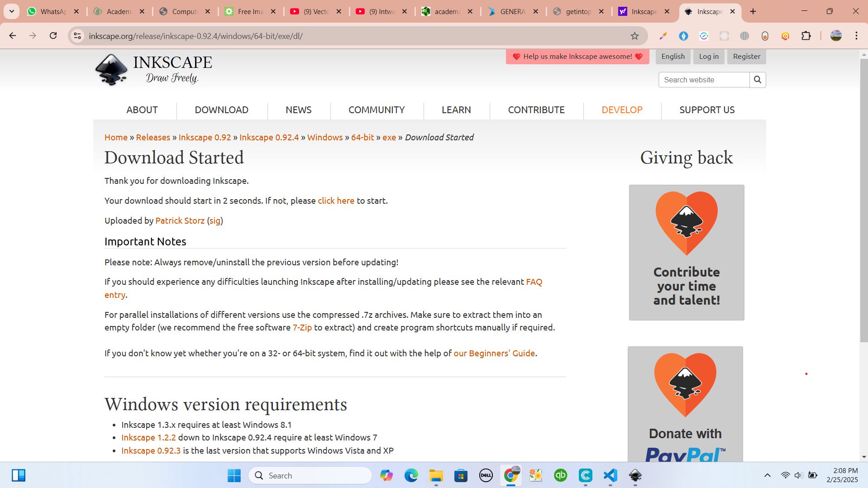Open the Copilot icon in taskbar
Screen dimensions: 868x488
coord(386,475)
